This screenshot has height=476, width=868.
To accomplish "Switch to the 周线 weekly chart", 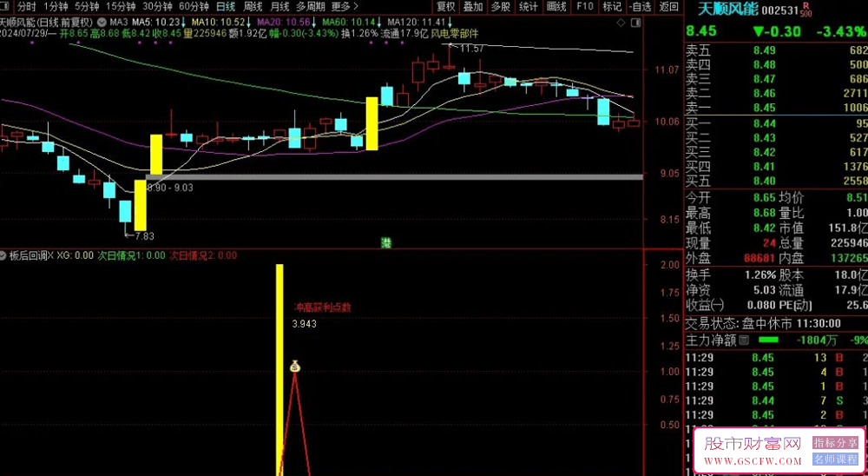I will point(253,7).
